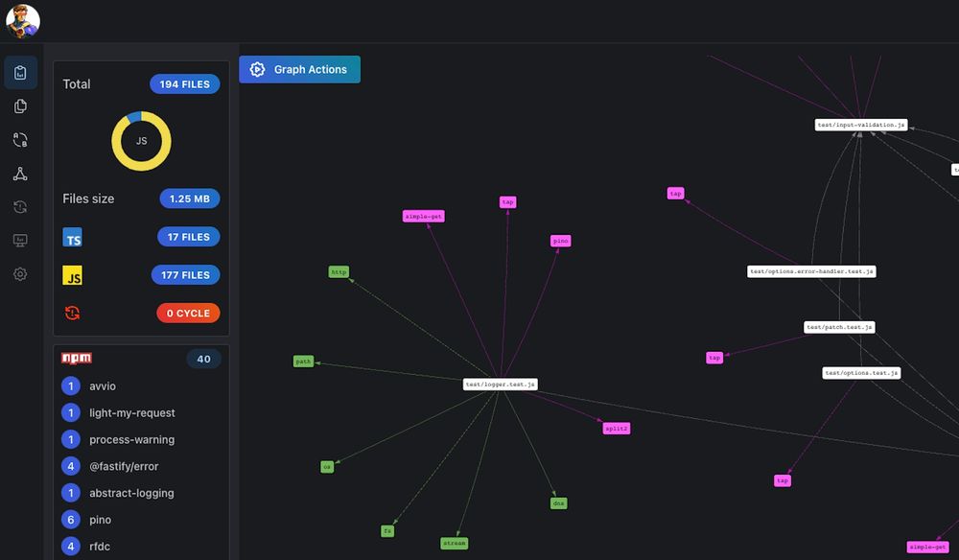Screen dimensions: 959x560
Task: Click the 1.25 MB size badge
Action: click(x=190, y=198)
